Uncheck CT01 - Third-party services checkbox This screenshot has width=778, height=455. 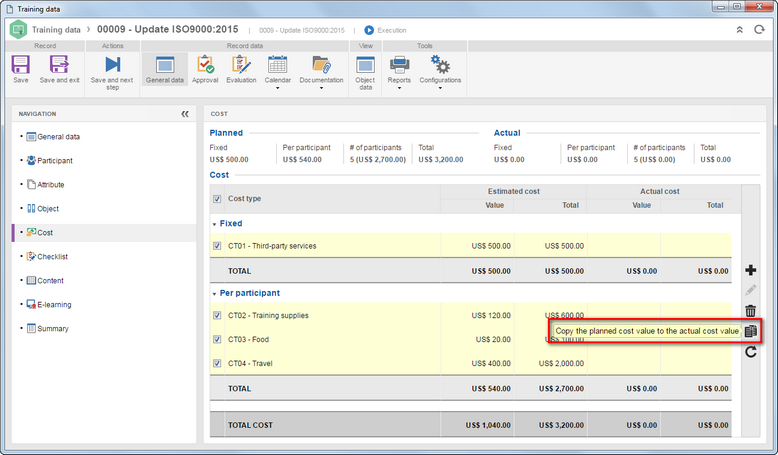click(x=217, y=246)
